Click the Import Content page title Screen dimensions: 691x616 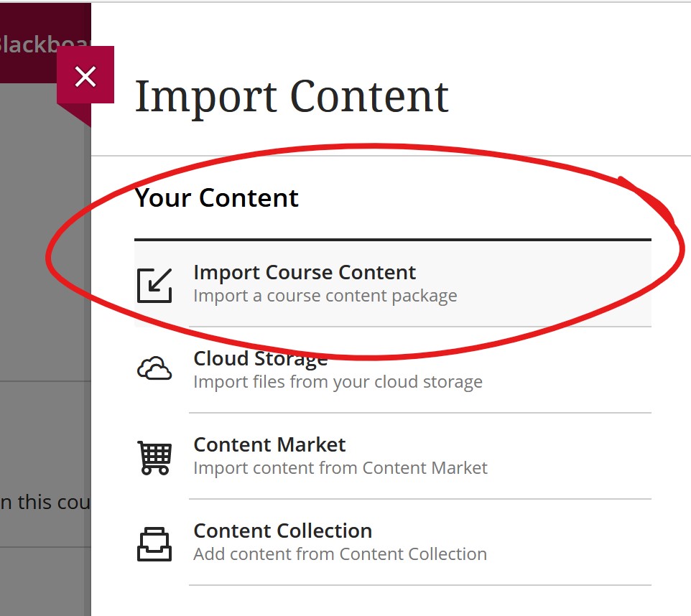(x=291, y=97)
